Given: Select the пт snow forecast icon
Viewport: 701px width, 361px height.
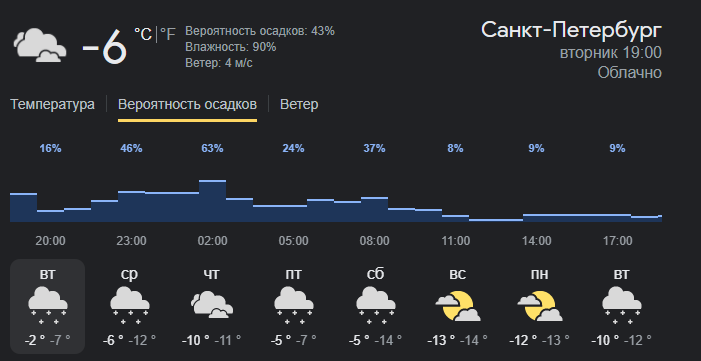Looking at the screenshot, I should (x=293, y=306).
